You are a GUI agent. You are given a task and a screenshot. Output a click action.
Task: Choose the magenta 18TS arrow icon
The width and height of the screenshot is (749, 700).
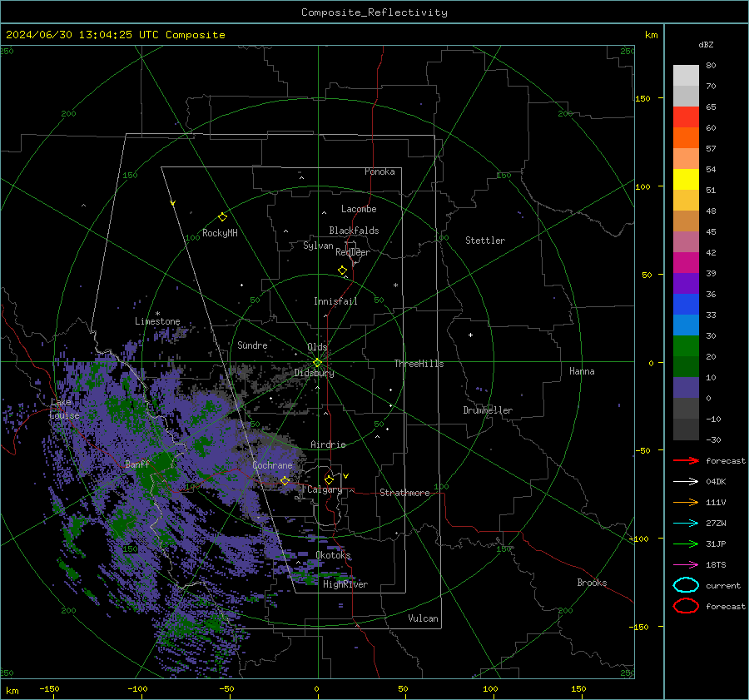(x=686, y=565)
